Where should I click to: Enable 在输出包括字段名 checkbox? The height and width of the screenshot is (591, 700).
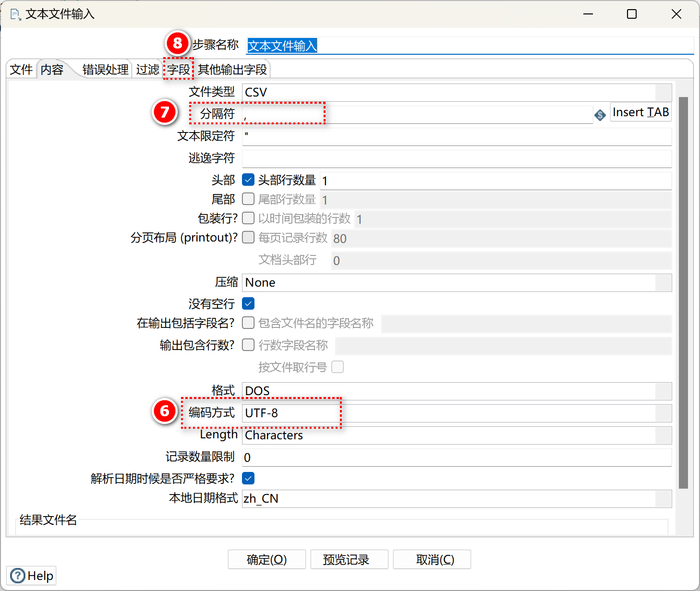click(x=248, y=323)
